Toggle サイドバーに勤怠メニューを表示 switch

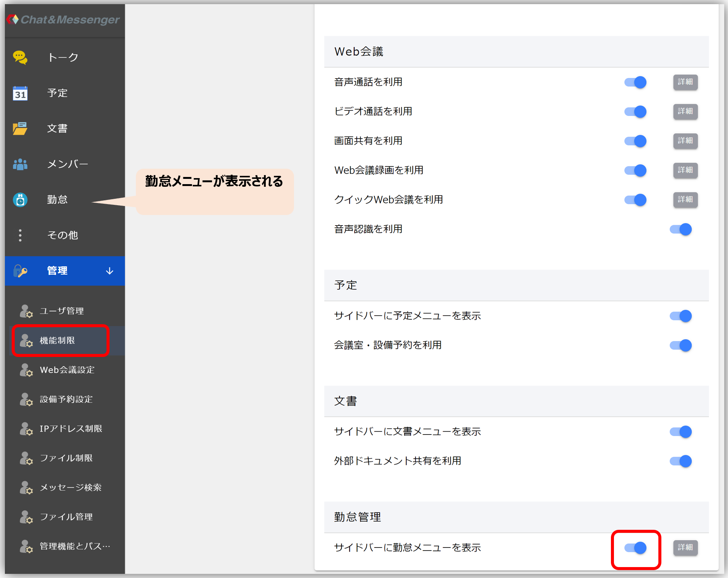click(635, 547)
